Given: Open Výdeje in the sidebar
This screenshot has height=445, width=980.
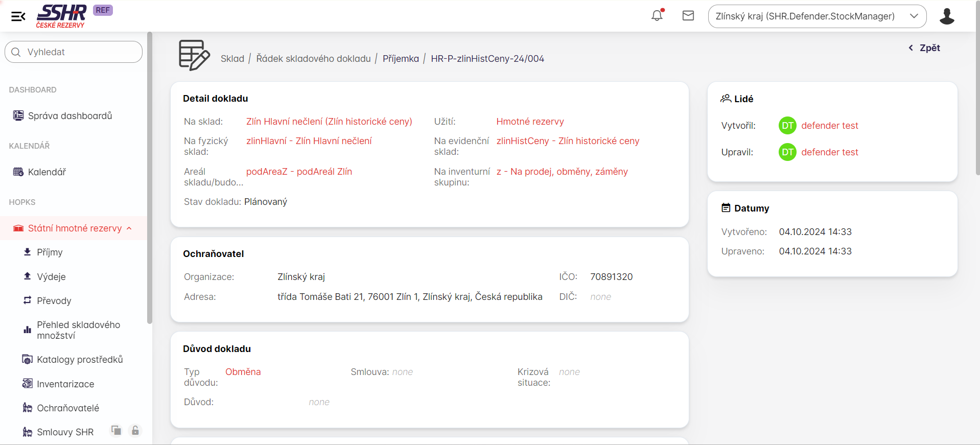Looking at the screenshot, I should point(51,277).
